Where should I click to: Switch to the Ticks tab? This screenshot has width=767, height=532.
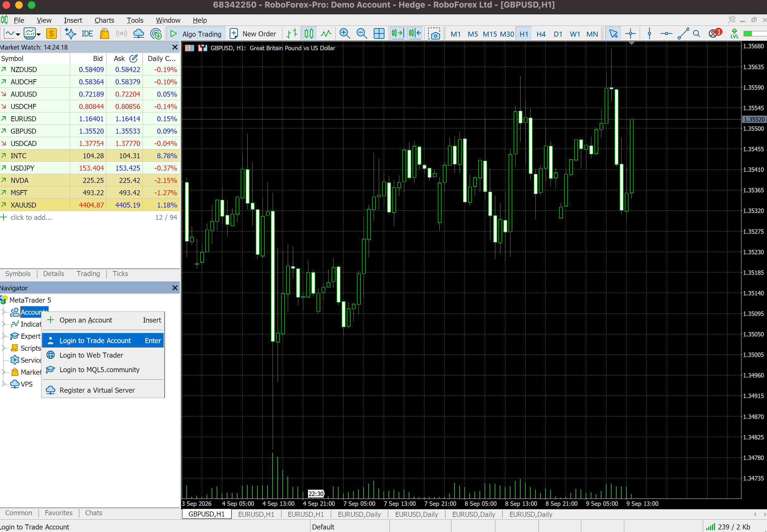[x=120, y=274]
